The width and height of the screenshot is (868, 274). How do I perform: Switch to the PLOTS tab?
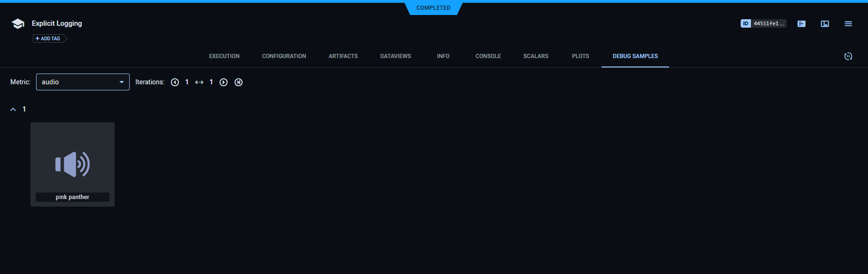coord(580,56)
